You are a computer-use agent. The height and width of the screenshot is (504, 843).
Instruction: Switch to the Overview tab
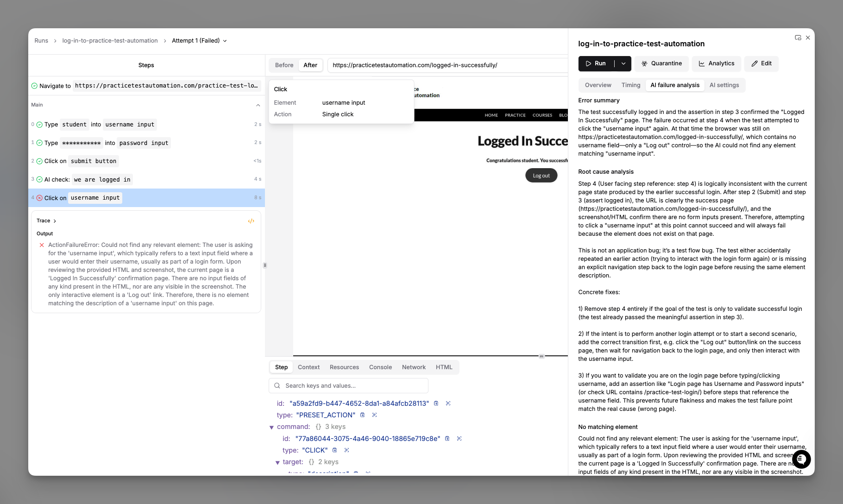tap(598, 85)
